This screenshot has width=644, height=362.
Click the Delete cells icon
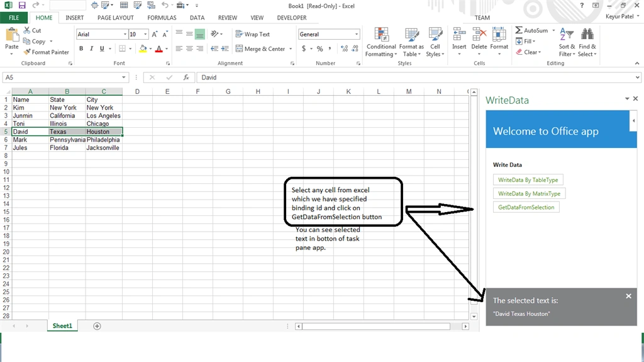point(479,35)
